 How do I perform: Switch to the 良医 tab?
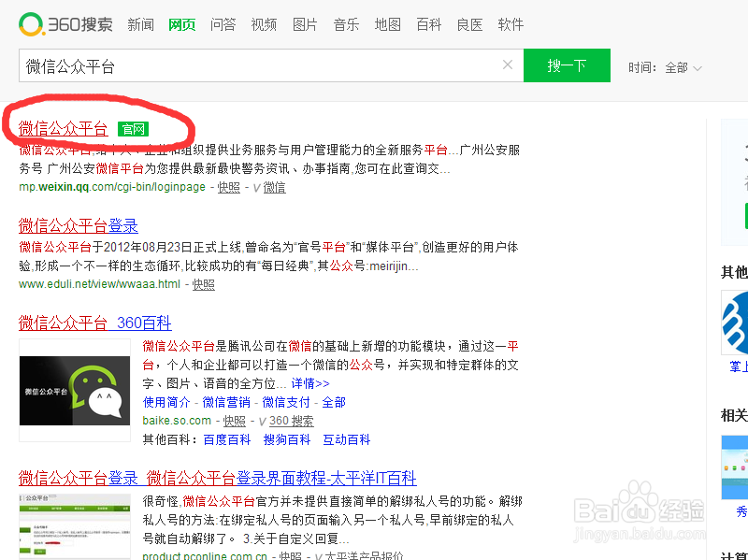tap(469, 25)
